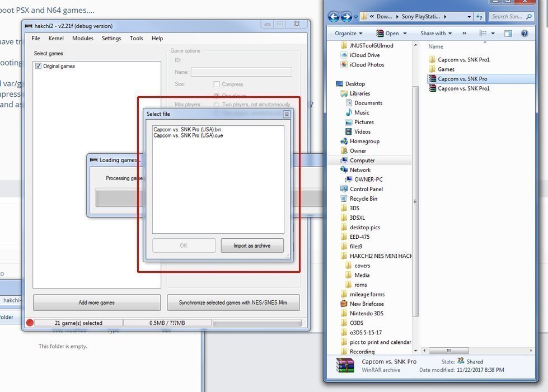Expand Dow... breadcrumb arrow in address bar

click(x=397, y=17)
